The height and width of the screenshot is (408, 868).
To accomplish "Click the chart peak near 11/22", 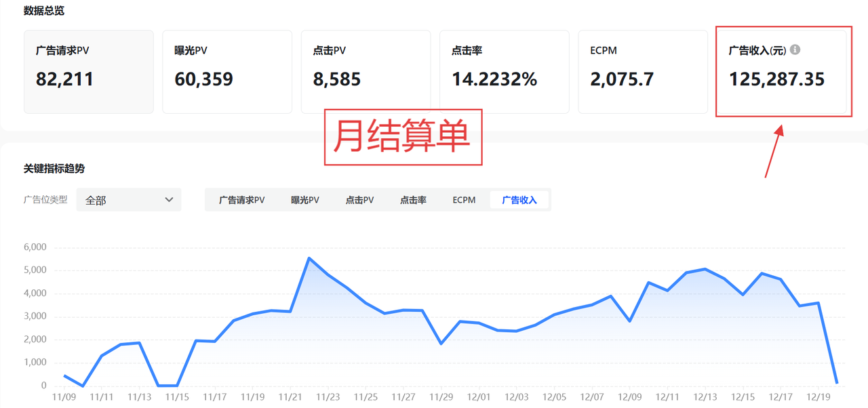I will click(x=309, y=258).
